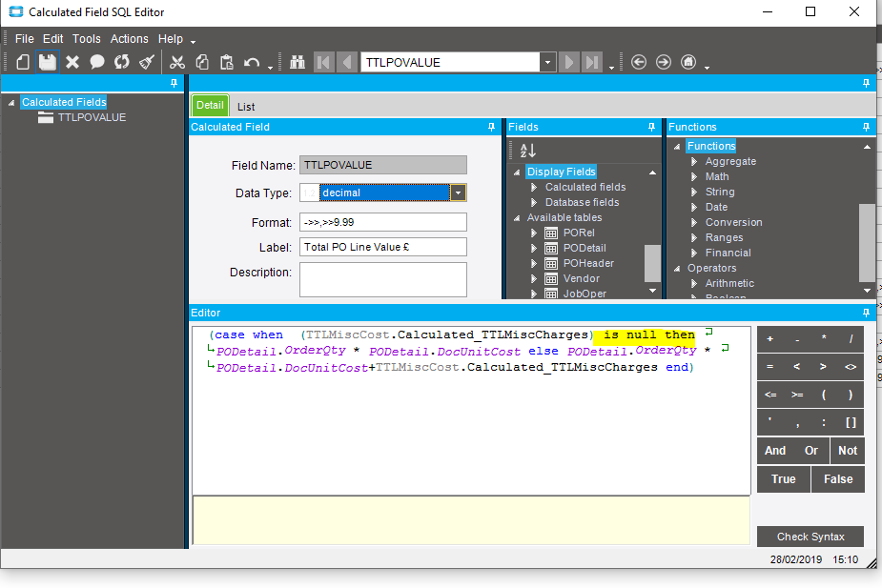882x588 pixels.
Task: Insert the Not operator
Action: 847,450
